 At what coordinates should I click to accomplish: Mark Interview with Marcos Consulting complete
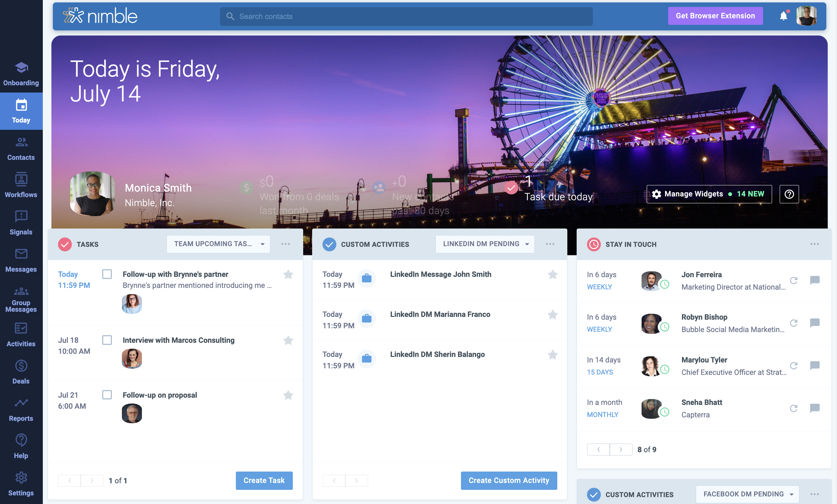click(107, 340)
